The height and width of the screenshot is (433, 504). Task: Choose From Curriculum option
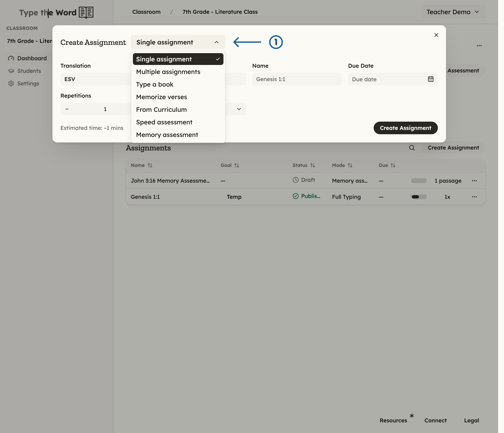point(178,110)
